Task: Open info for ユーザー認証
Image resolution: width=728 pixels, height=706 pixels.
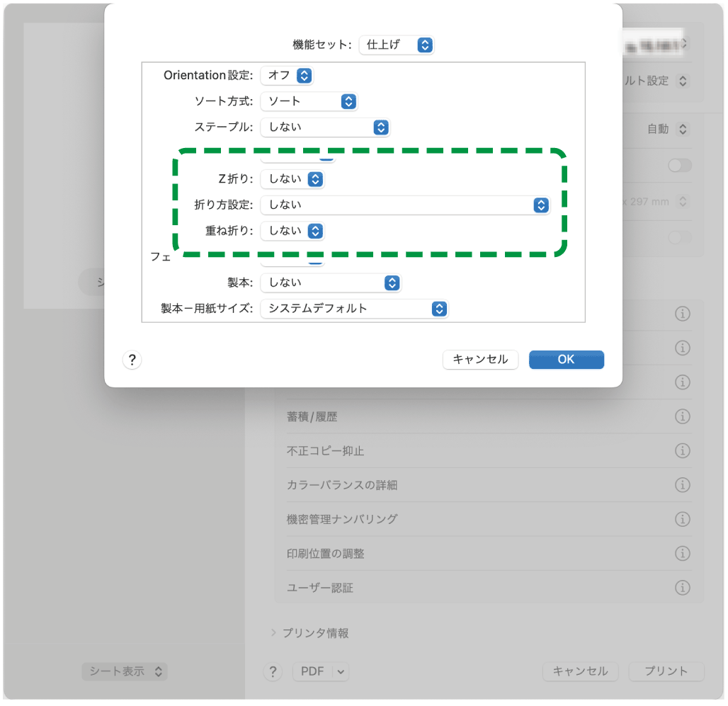Action: tap(682, 587)
